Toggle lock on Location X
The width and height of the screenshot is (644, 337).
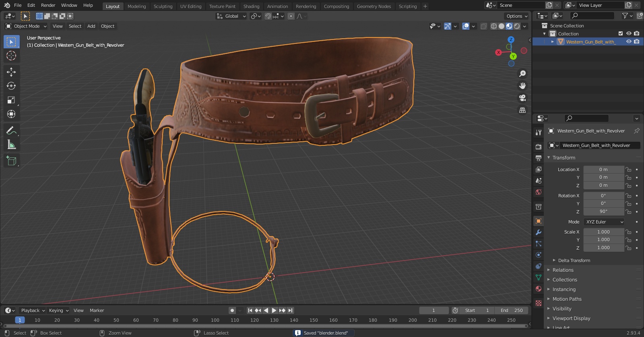(x=628, y=170)
